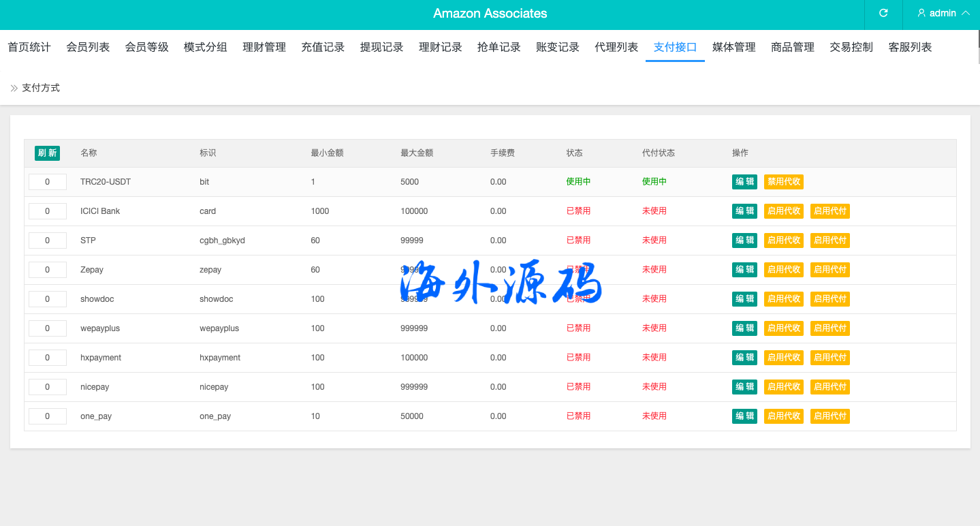Screen dimensions: 980x526
Task: Enable 启用代付 for STP
Action: click(x=829, y=241)
